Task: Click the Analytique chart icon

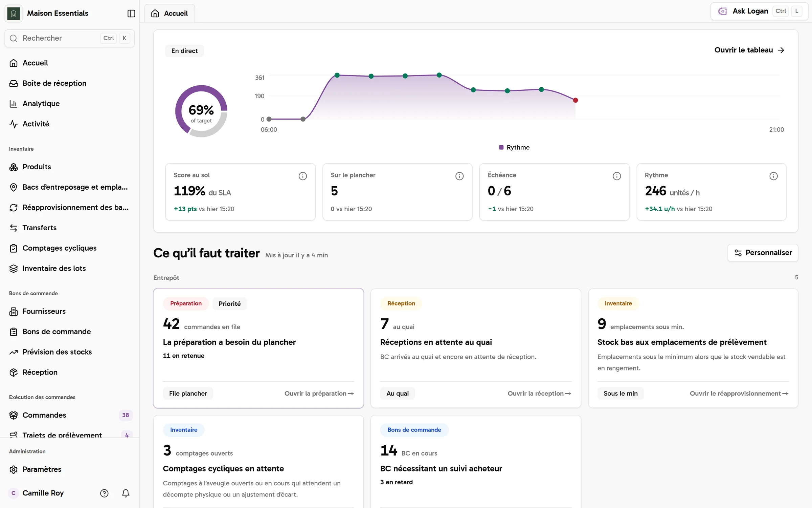Action: point(14,104)
